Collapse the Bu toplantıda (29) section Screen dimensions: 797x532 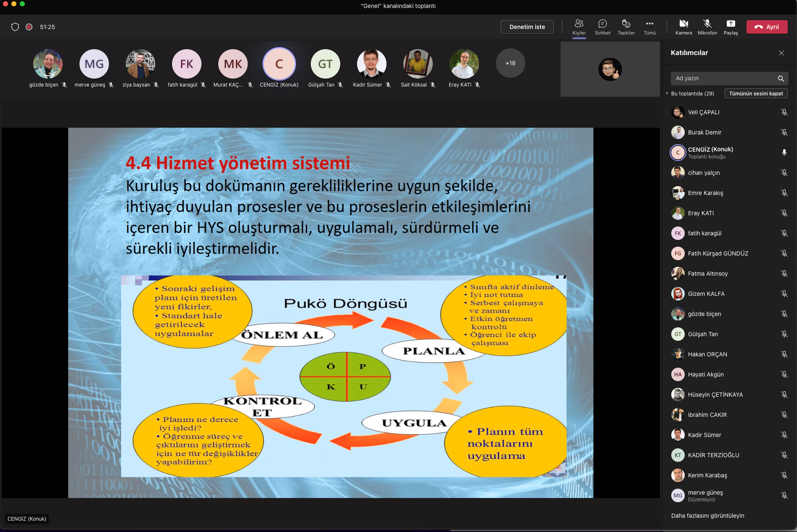[x=667, y=94]
